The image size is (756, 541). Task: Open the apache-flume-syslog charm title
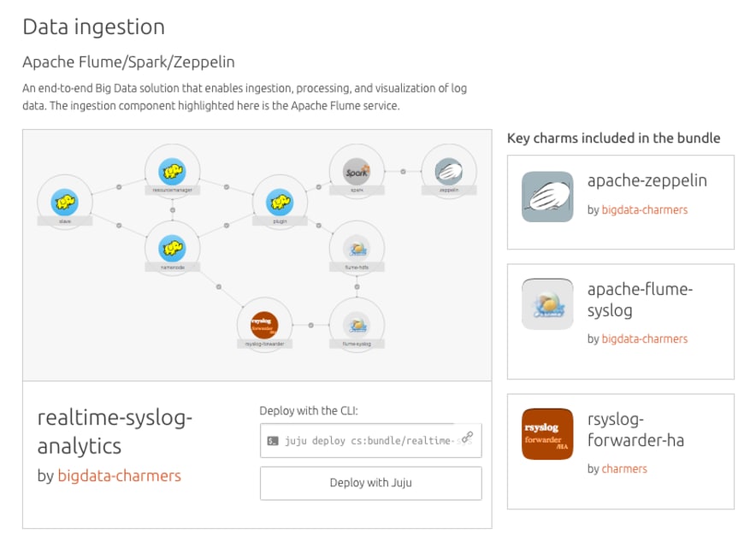(x=640, y=299)
